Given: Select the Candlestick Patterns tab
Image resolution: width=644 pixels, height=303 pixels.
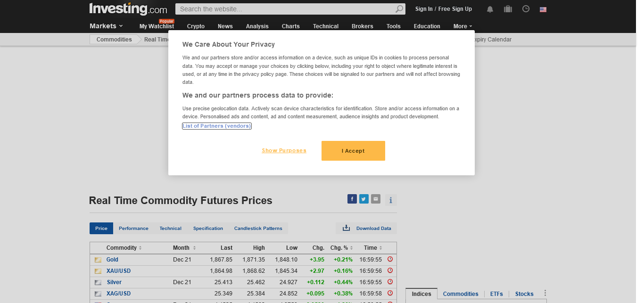Looking at the screenshot, I should point(258,229).
